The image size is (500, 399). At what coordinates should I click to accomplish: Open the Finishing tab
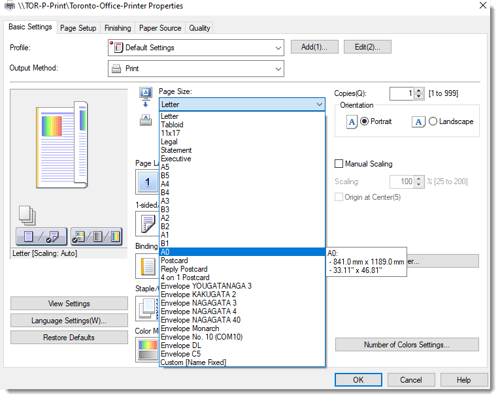point(118,28)
